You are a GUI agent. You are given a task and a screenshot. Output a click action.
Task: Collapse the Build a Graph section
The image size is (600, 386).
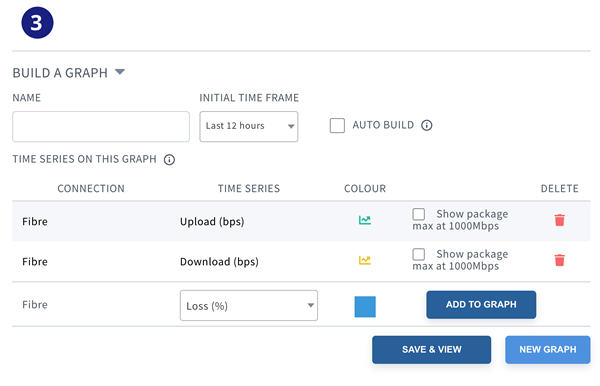[x=120, y=72]
